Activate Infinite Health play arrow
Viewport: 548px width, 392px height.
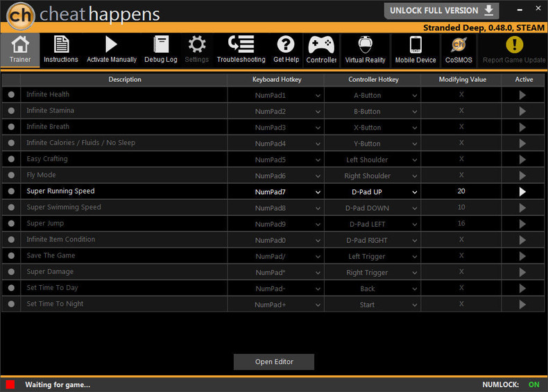(522, 95)
